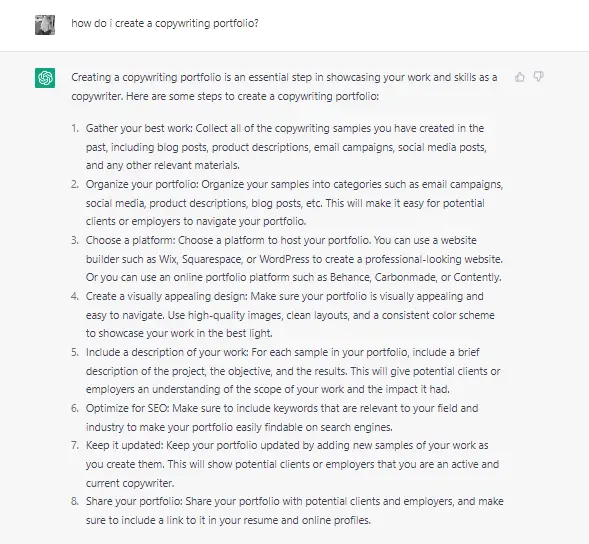Screen dimensions: 589x544
Task: Click the user profile avatar picture
Action: [x=45, y=25]
